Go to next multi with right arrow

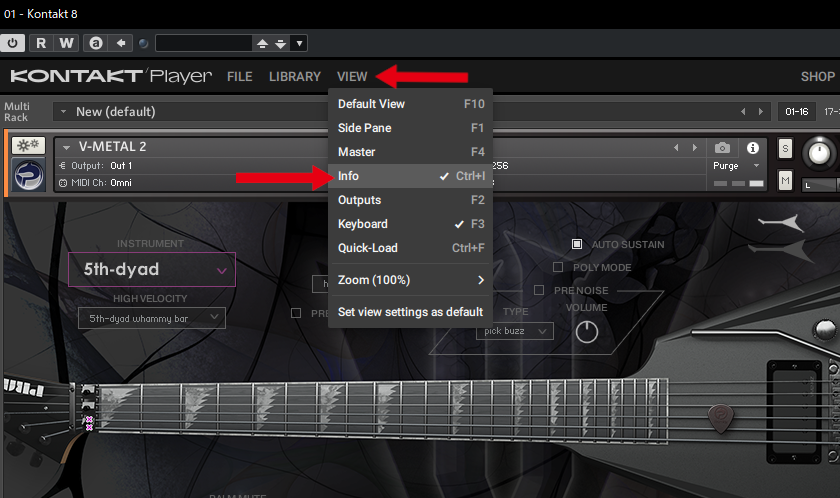[761, 111]
